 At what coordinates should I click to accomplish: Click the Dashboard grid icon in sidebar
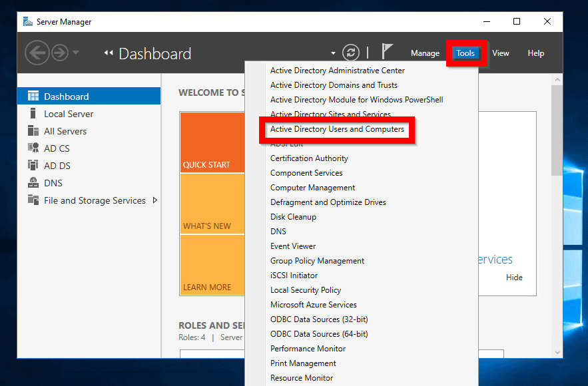pos(33,96)
